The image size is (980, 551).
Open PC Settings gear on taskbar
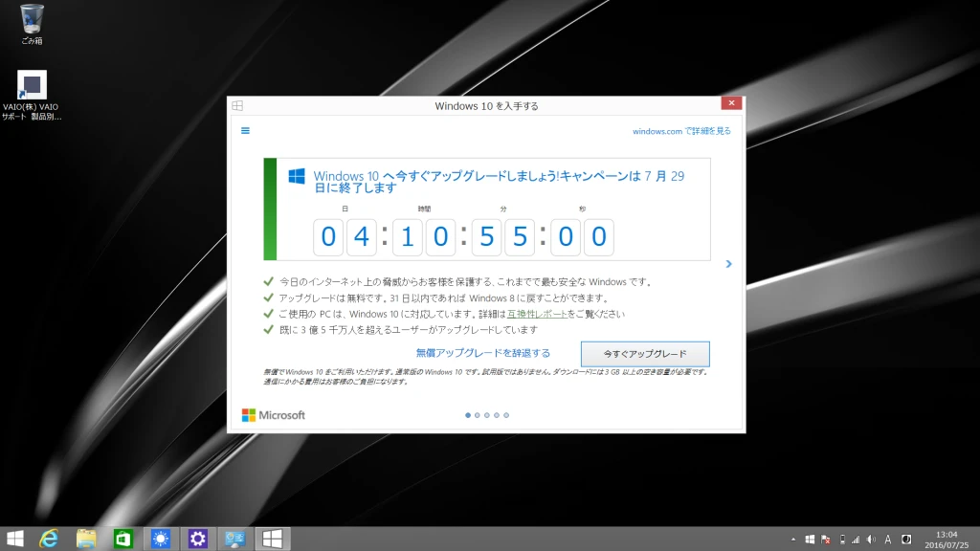pos(197,539)
